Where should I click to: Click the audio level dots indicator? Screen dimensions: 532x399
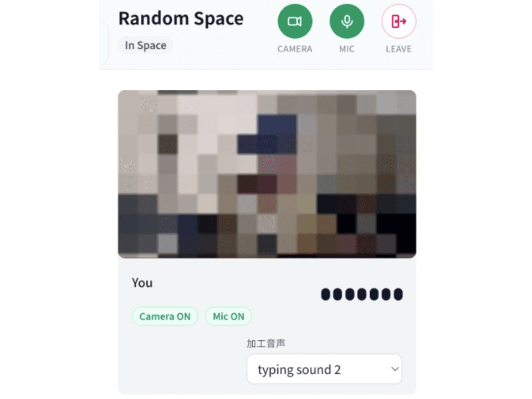pos(362,294)
